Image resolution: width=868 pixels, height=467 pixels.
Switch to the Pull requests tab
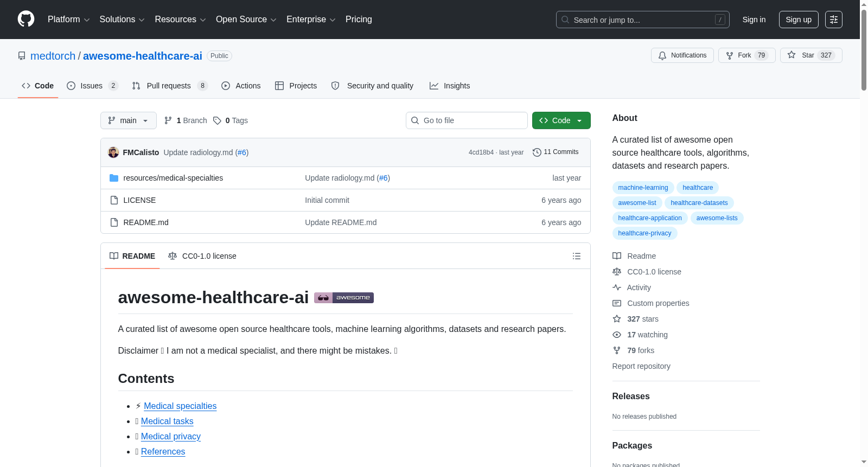click(170, 86)
